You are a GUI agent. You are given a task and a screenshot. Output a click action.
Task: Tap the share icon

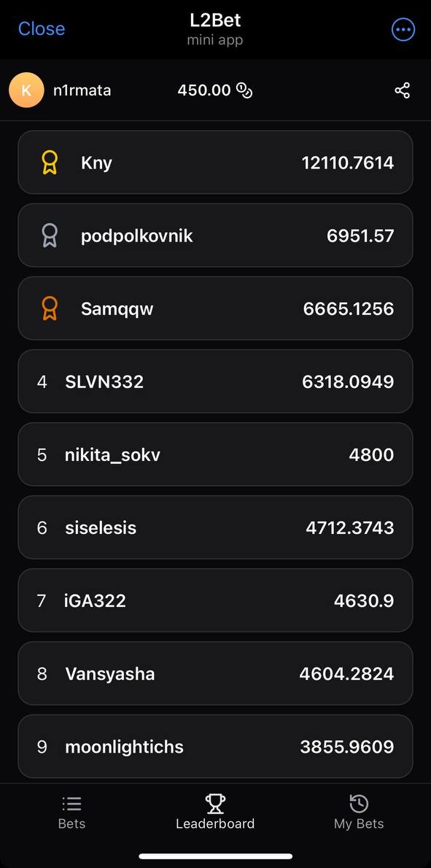[x=403, y=90]
